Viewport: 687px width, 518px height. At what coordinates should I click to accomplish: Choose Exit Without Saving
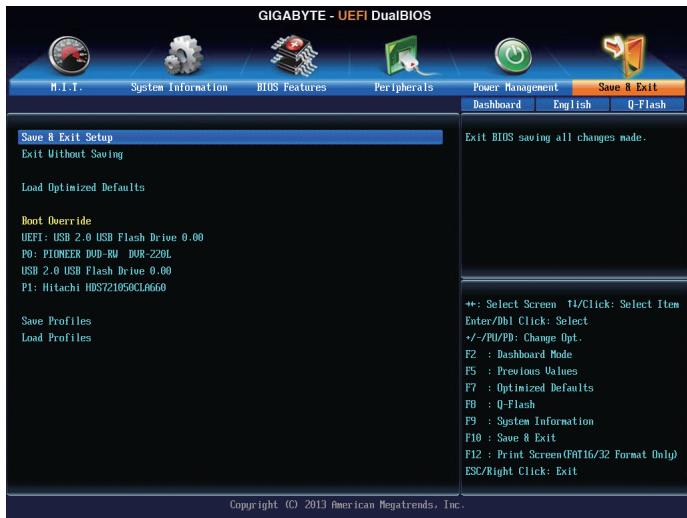(72, 154)
